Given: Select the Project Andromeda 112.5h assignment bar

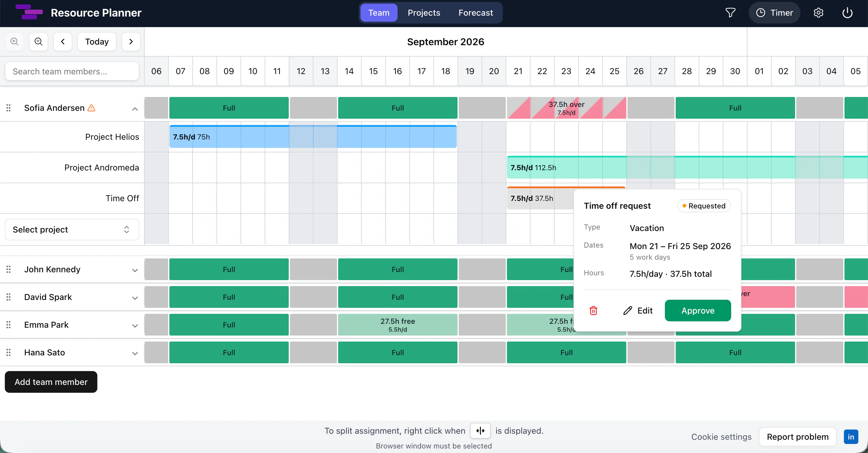Looking at the screenshot, I should [687, 167].
